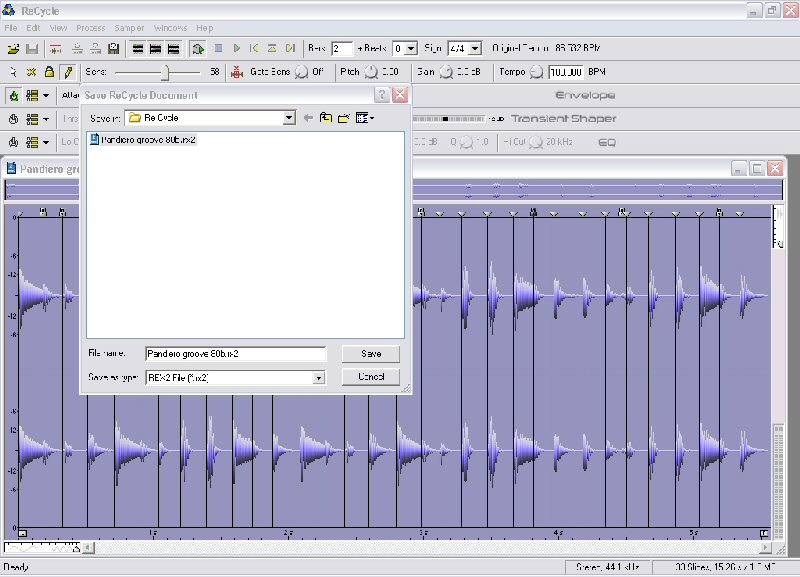The width and height of the screenshot is (800, 577).
Task: Toggle the Envelope power button
Action: pos(14,96)
